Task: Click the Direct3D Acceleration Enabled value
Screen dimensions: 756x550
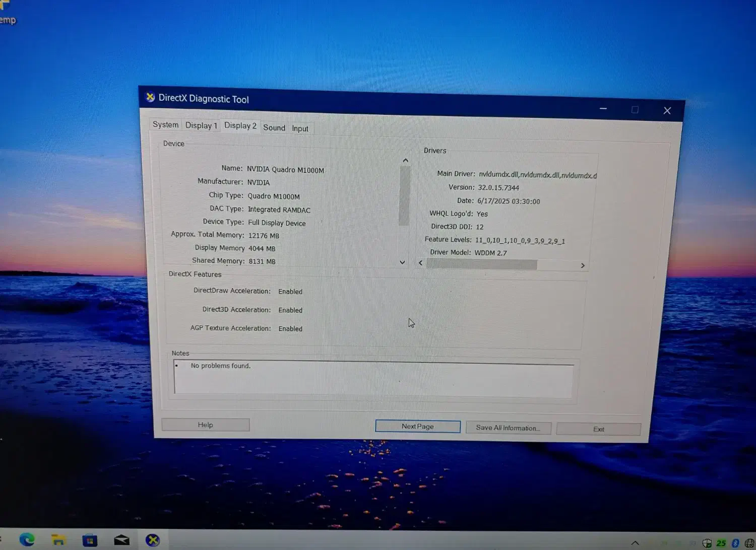Action: pyautogui.click(x=290, y=310)
